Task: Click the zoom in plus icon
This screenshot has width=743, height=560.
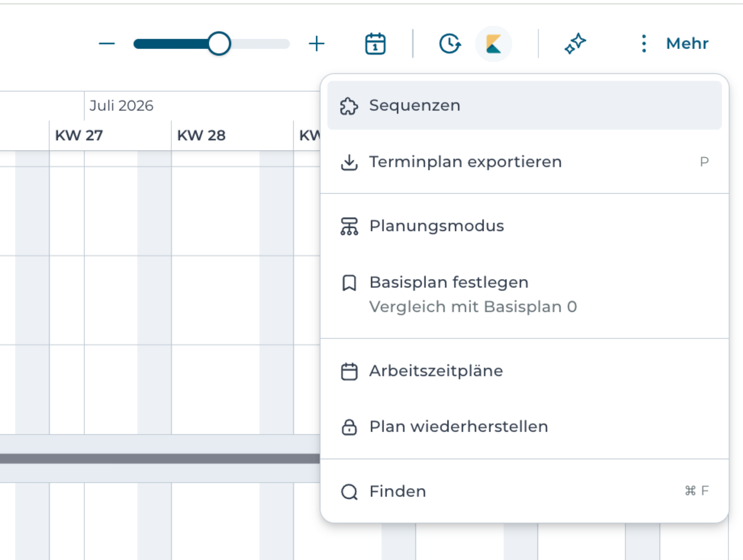Action: click(x=316, y=44)
